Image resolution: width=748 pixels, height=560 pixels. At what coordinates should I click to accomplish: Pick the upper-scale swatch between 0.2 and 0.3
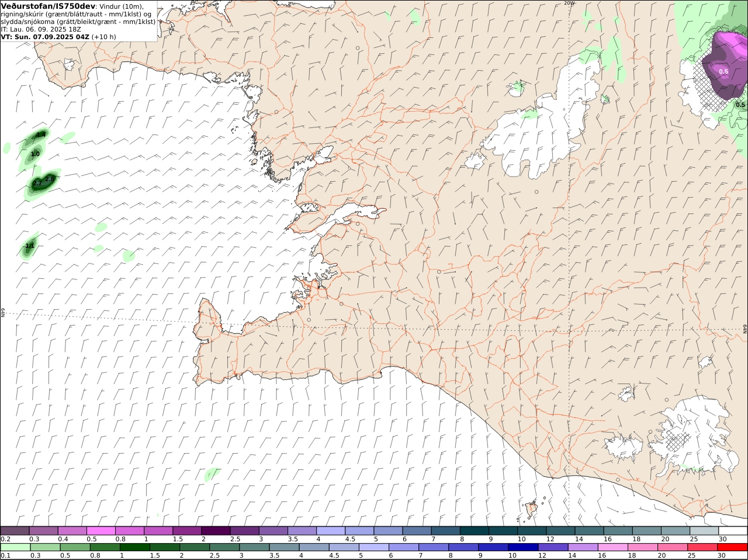point(15,530)
